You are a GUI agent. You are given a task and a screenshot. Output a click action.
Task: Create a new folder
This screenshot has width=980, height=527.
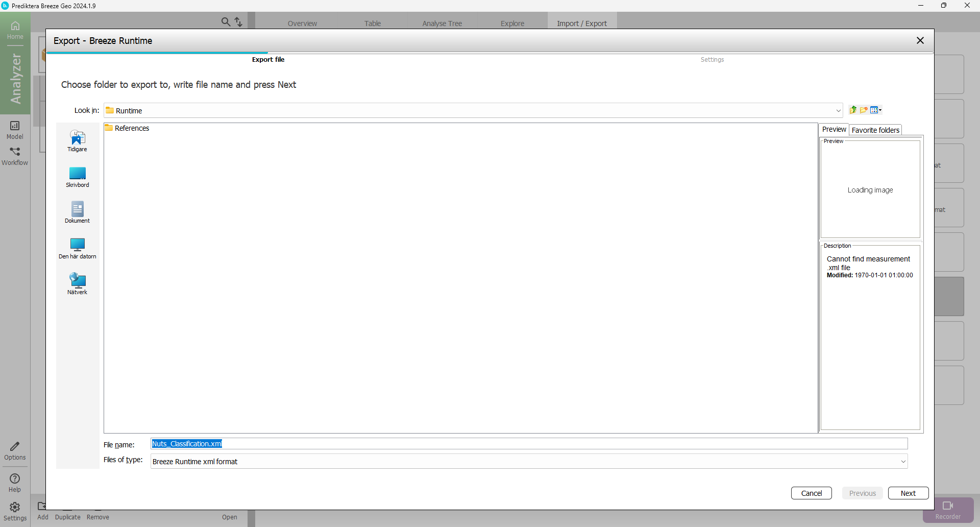864,110
